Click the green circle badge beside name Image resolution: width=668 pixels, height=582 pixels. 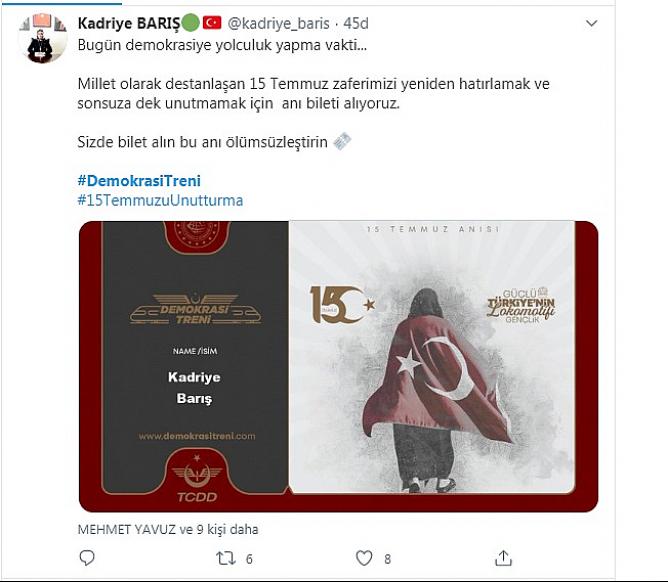click(190, 23)
